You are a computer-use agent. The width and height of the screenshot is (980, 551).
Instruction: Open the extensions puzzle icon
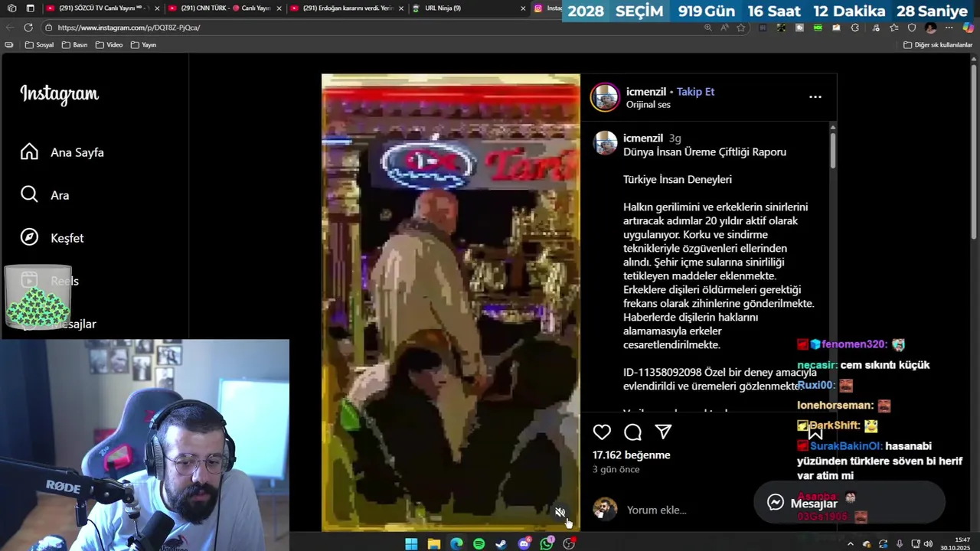pos(855,28)
